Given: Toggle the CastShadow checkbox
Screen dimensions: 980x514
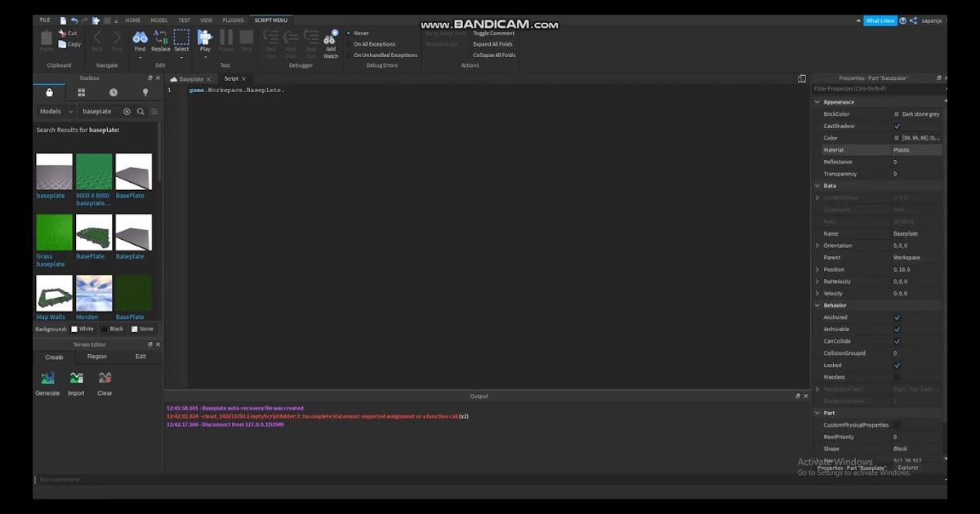Looking at the screenshot, I should pos(897,126).
